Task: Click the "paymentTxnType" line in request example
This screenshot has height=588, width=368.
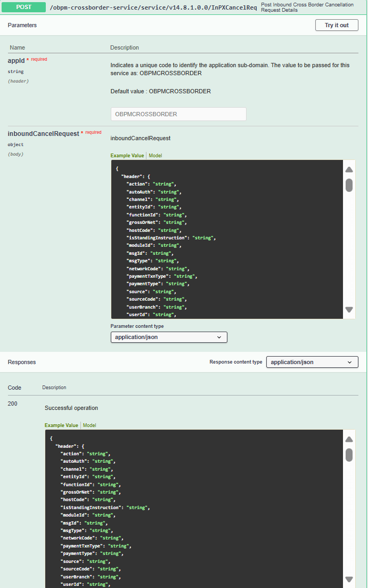Action: pyautogui.click(x=162, y=276)
